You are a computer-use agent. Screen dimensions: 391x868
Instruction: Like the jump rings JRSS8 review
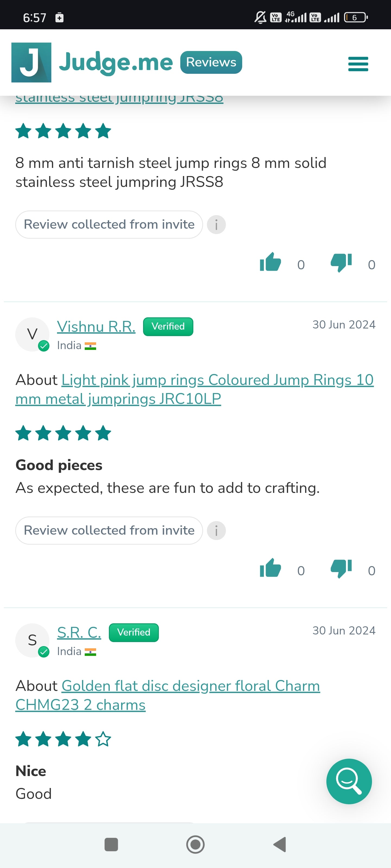(x=270, y=262)
